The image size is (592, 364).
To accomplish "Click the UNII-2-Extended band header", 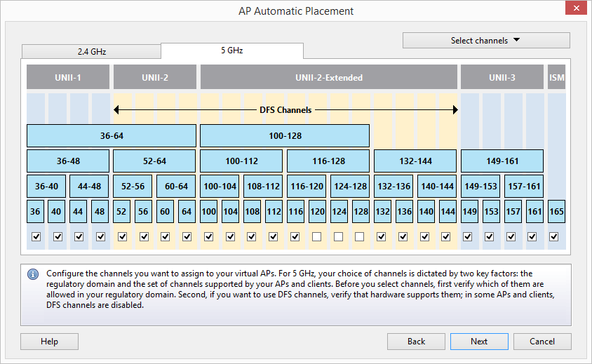I will coord(328,77).
